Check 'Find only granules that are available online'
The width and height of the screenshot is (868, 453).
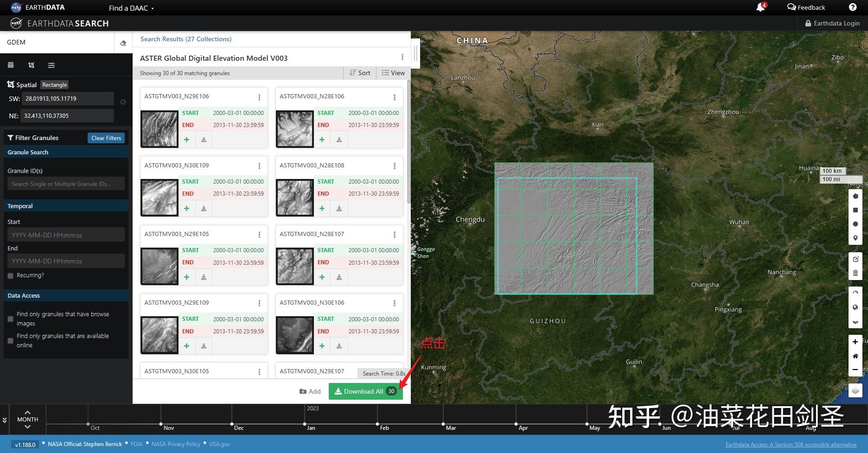click(10, 340)
